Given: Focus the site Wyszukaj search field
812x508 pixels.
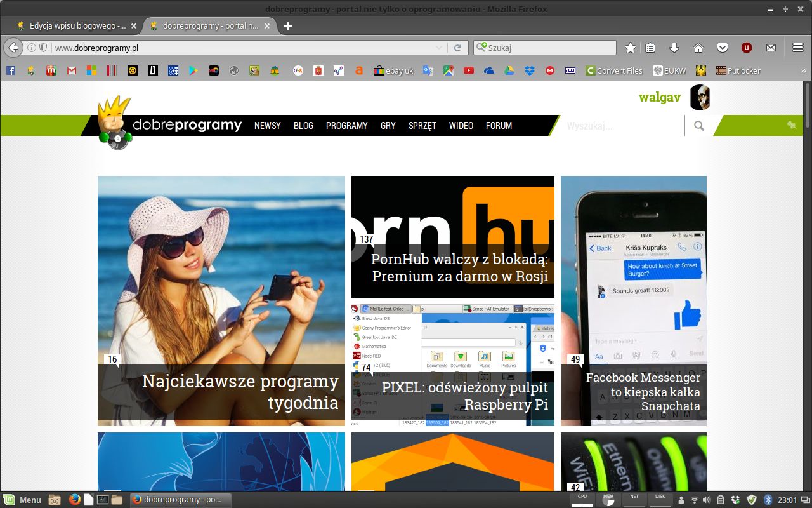Looking at the screenshot, I should [x=622, y=126].
